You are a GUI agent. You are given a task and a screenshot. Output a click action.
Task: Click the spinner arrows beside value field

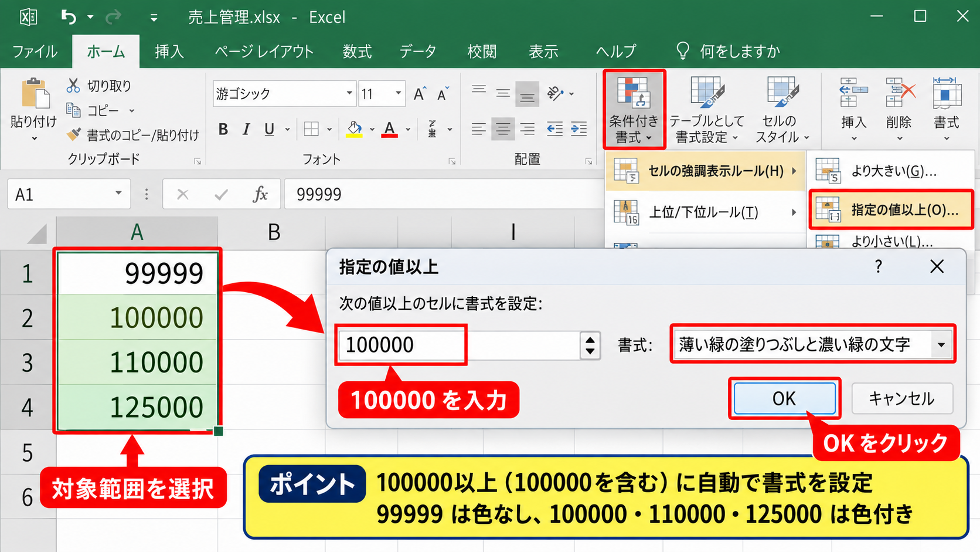click(590, 345)
